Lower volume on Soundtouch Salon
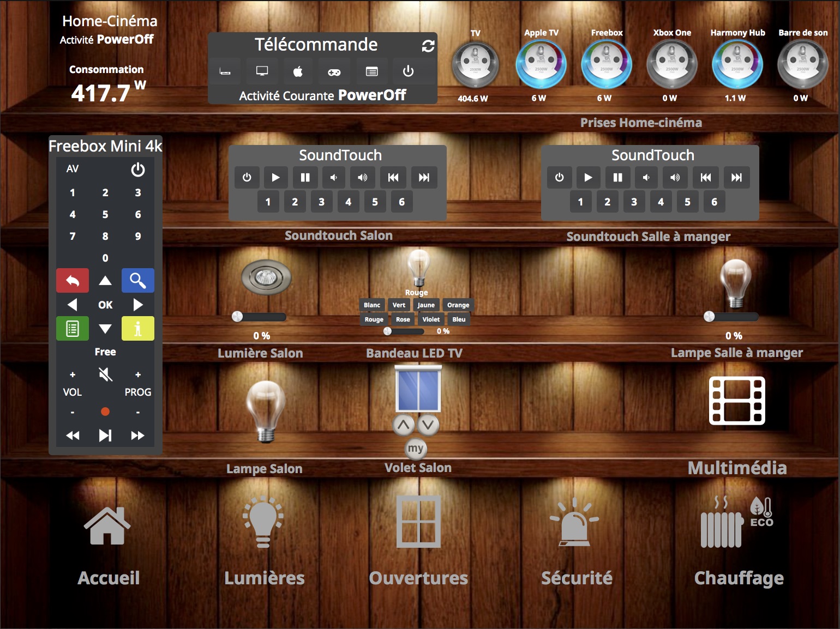 [x=334, y=177]
